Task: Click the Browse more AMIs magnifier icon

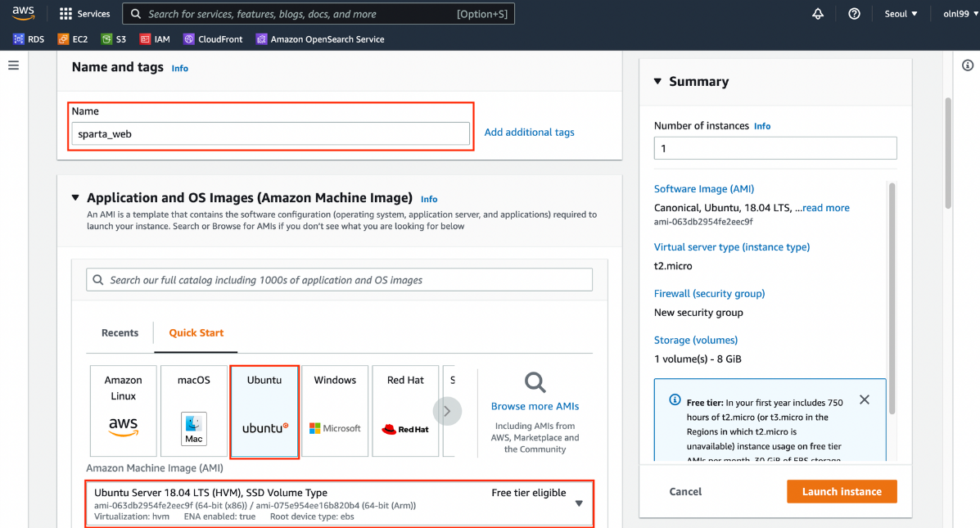Action: coord(535,382)
